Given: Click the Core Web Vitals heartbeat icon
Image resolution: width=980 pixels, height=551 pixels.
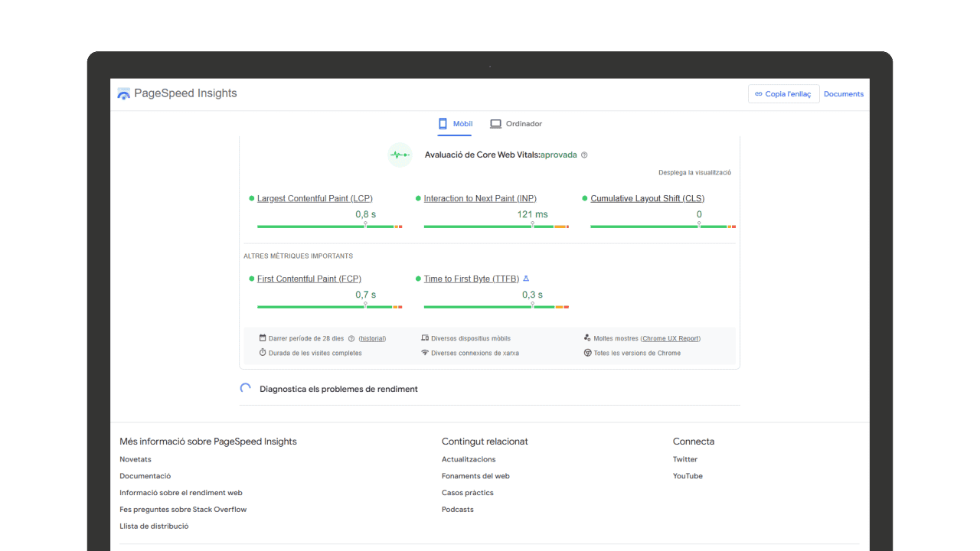Looking at the screenshot, I should click(399, 155).
